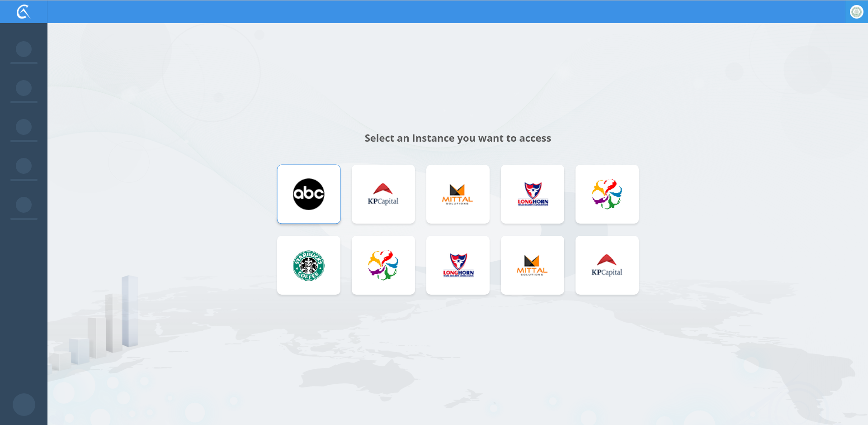The image size is (868, 425).
Task: Open the abc instance tile
Action: [x=309, y=194]
